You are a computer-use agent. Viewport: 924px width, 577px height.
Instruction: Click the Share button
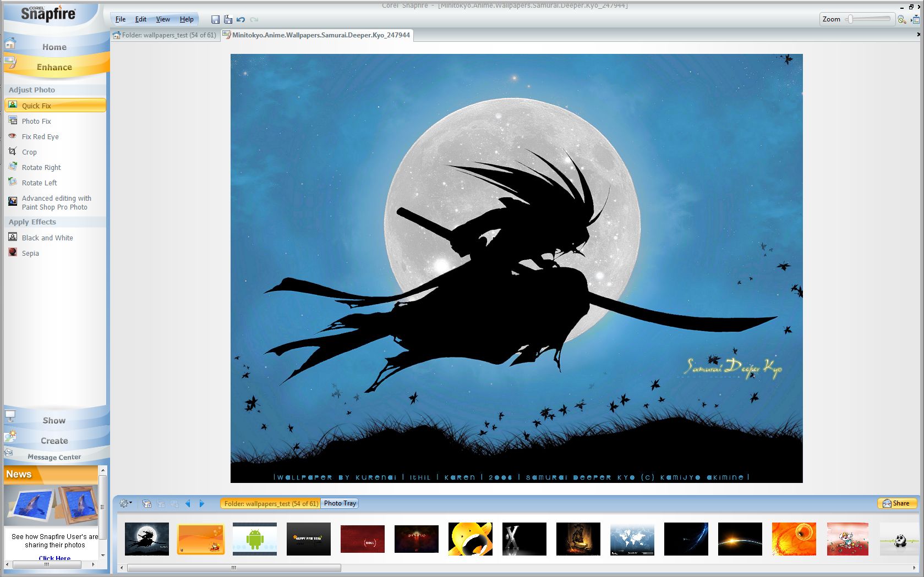tap(896, 503)
